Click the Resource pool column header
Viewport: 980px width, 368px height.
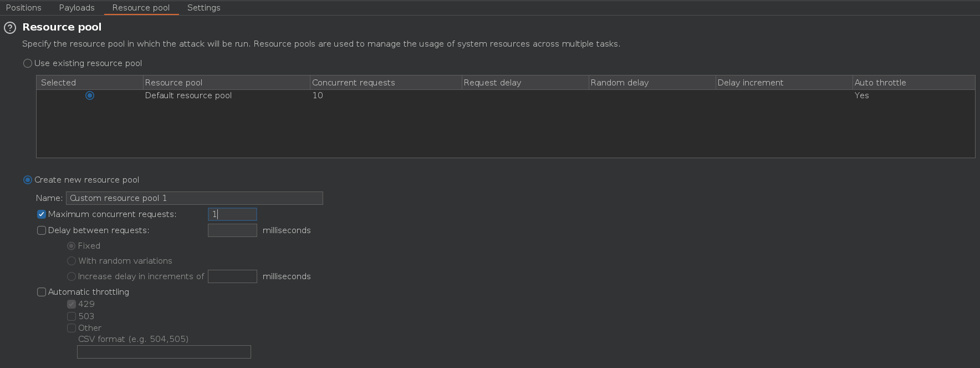pyautogui.click(x=173, y=83)
